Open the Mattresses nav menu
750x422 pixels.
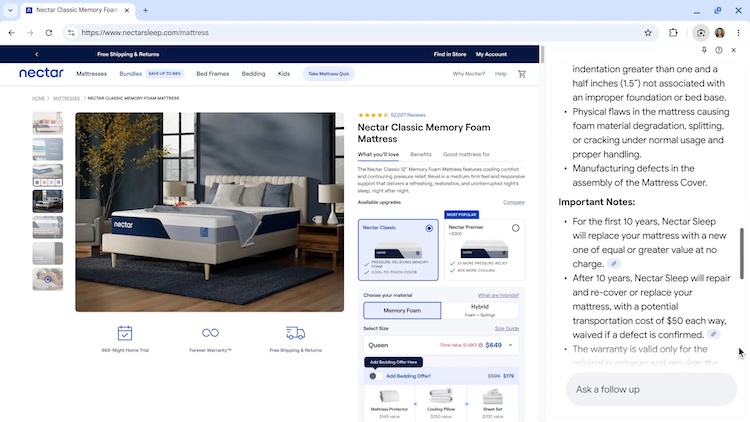(91, 74)
